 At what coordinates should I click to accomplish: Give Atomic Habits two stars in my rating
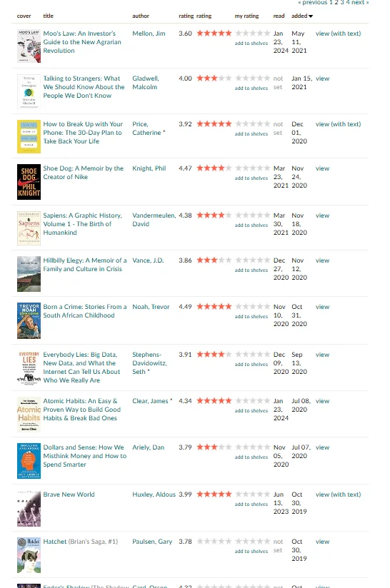(x=246, y=401)
